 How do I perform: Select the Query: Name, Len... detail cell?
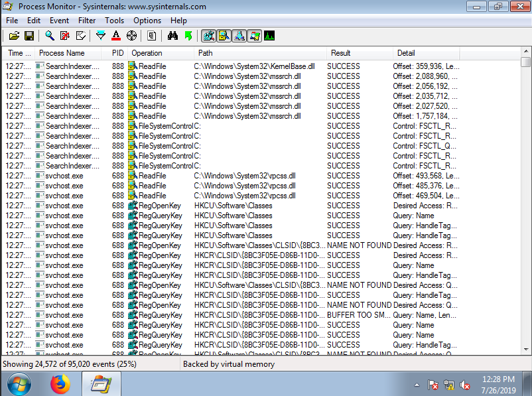[x=425, y=315]
